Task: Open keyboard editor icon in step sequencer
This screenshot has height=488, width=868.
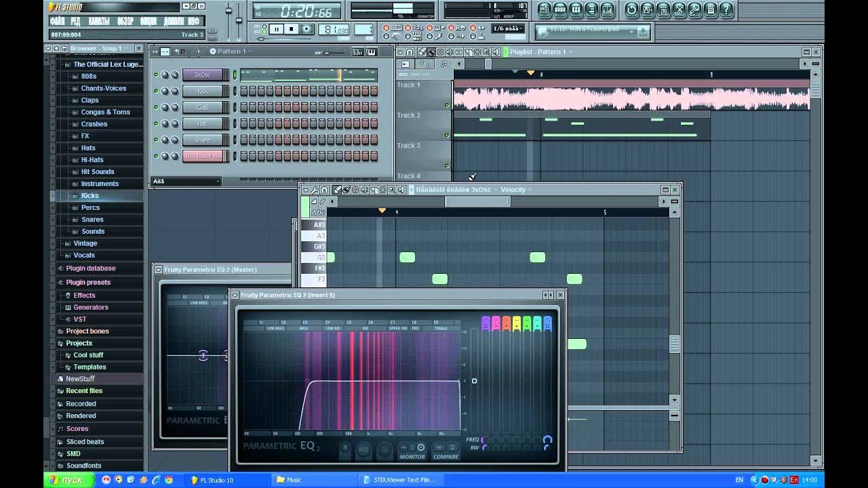Action: tap(371, 52)
